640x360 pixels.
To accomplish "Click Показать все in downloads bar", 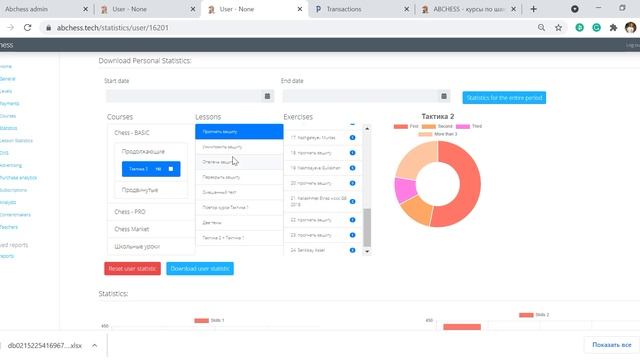I will coord(611,345).
